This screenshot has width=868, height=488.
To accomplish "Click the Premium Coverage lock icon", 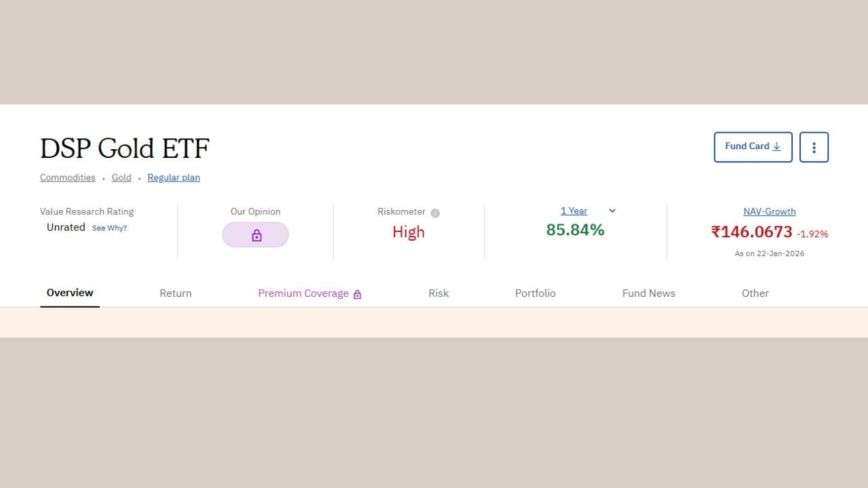I will [357, 294].
